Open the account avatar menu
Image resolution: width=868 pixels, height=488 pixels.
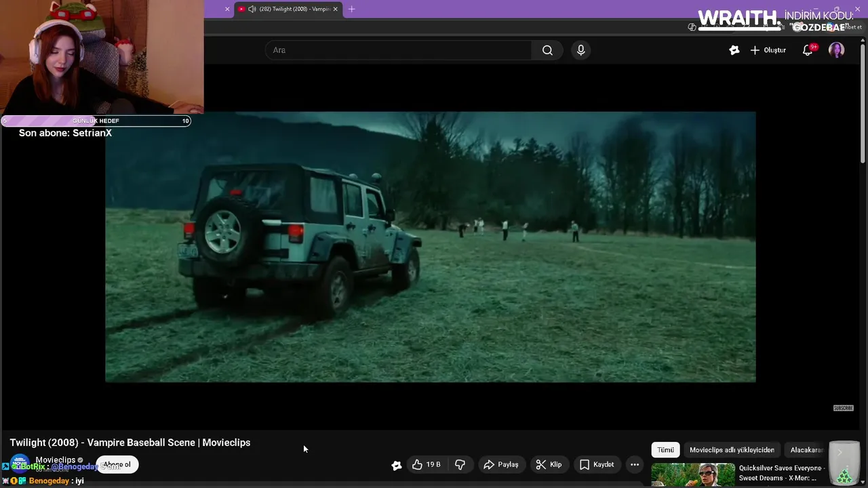pos(836,50)
